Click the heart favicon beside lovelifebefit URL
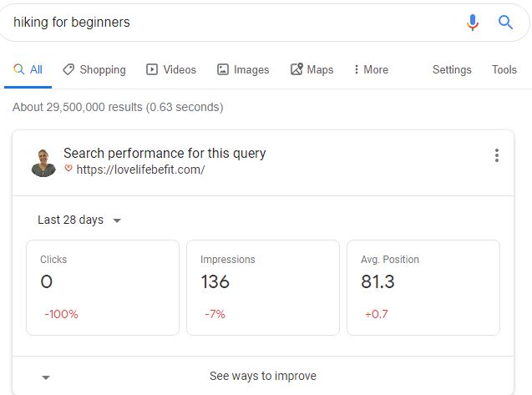532x395 pixels. tap(68, 169)
